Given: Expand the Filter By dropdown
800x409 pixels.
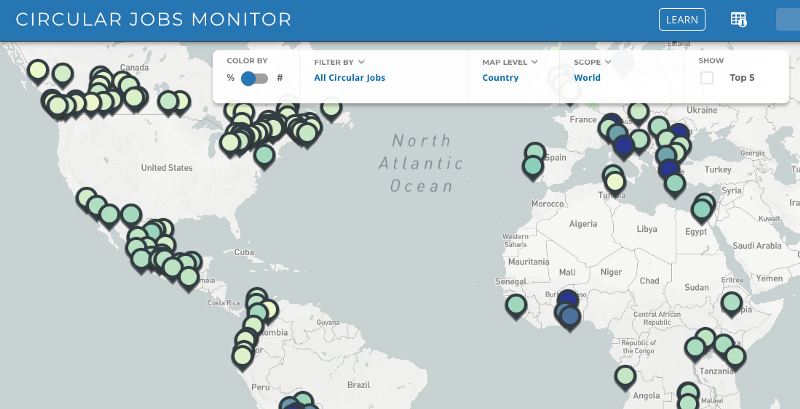Looking at the screenshot, I should pos(339,61).
